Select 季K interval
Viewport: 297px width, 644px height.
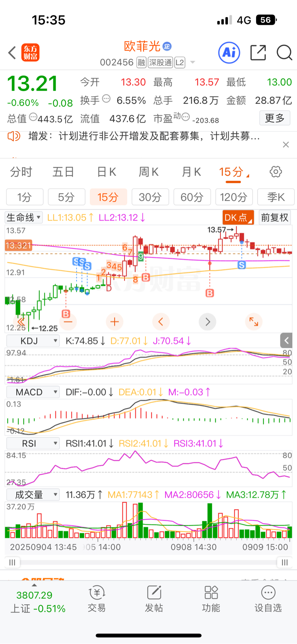276,197
